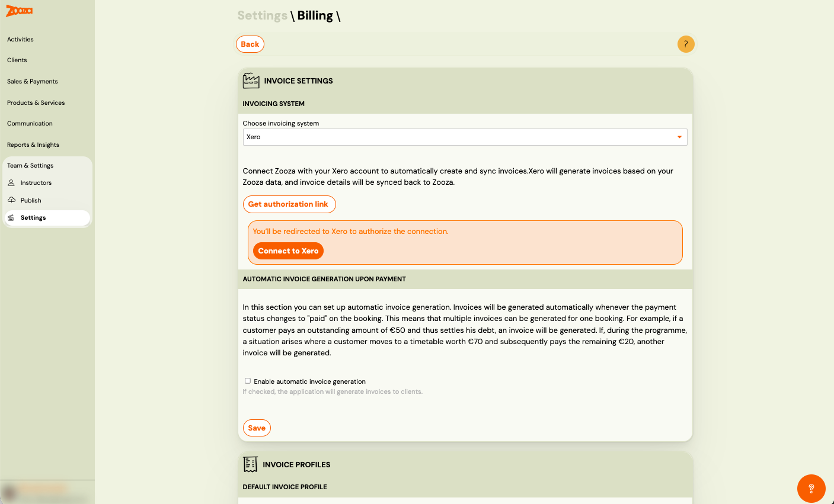
Task: Open the orange floating help chat icon
Action: point(811,489)
